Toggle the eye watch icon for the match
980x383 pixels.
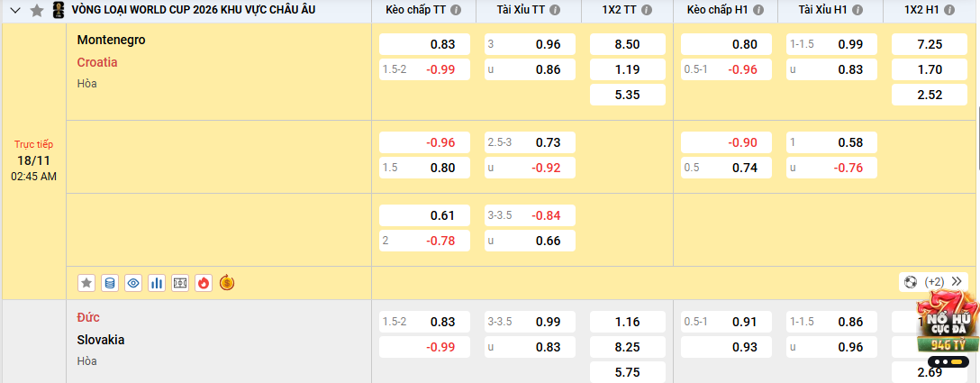(x=133, y=283)
